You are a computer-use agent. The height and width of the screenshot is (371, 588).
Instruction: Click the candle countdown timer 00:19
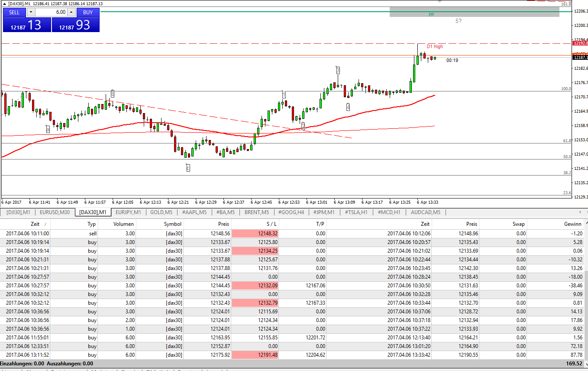point(452,60)
